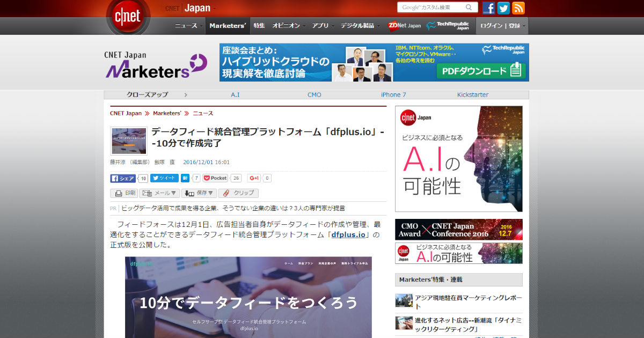Open the ハイブリッドクラウド top banner ad
Image resolution: width=644 pixels, height=338 pixels.
[x=374, y=62]
